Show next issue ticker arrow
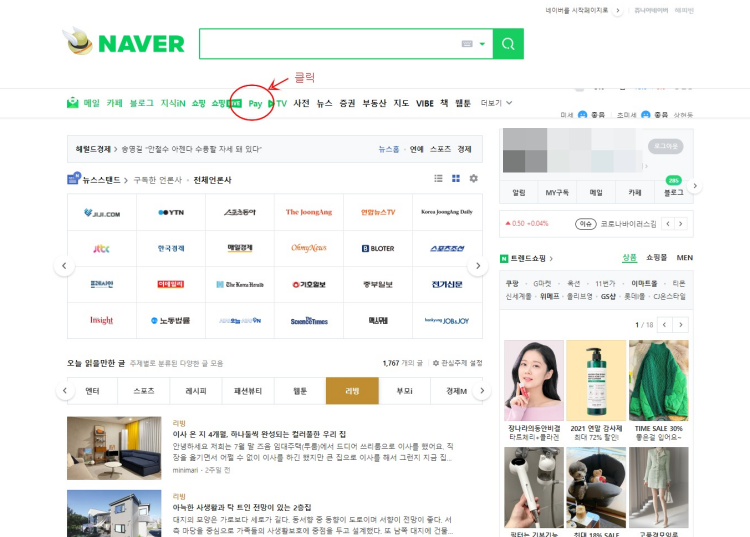750x537 pixels. click(681, 223)
